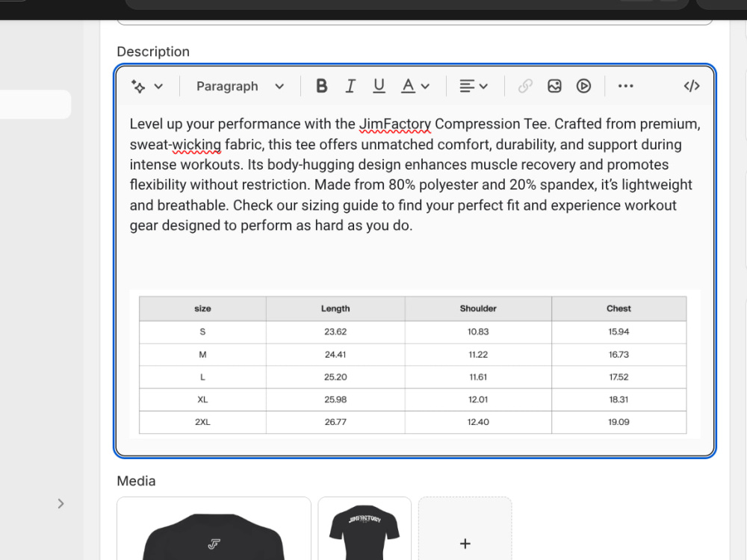
Task: Click the Media section label
Action: tap(136, 481)
